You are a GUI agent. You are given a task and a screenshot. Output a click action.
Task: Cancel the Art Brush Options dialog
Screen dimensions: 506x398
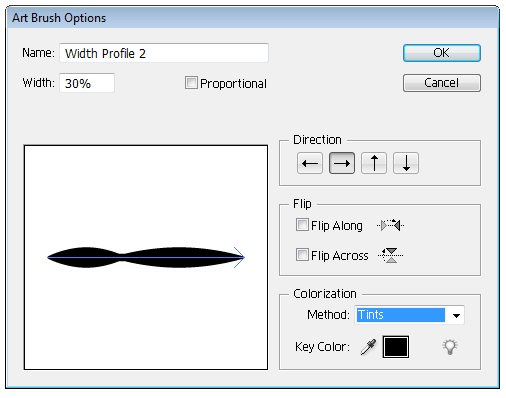pyautogui.click(x=442, y=83)
